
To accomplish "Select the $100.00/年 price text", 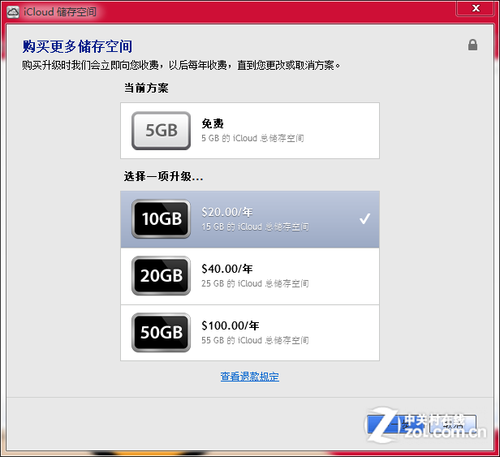I will (x=230, y=325).
